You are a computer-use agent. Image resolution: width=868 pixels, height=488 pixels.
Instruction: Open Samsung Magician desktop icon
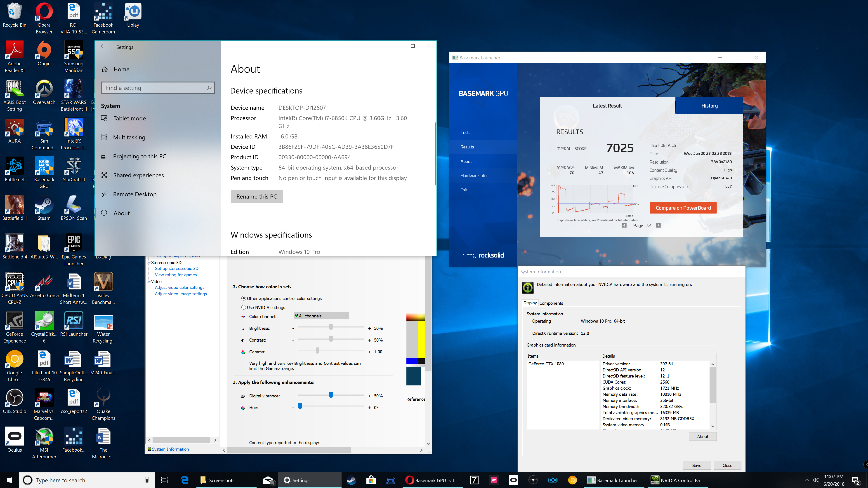[x=74, y=57]
